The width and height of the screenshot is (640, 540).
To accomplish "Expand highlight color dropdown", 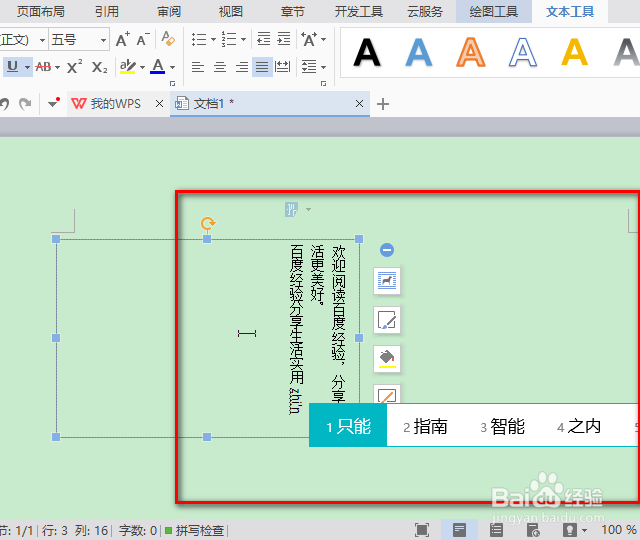I will [x=142, y=67].
